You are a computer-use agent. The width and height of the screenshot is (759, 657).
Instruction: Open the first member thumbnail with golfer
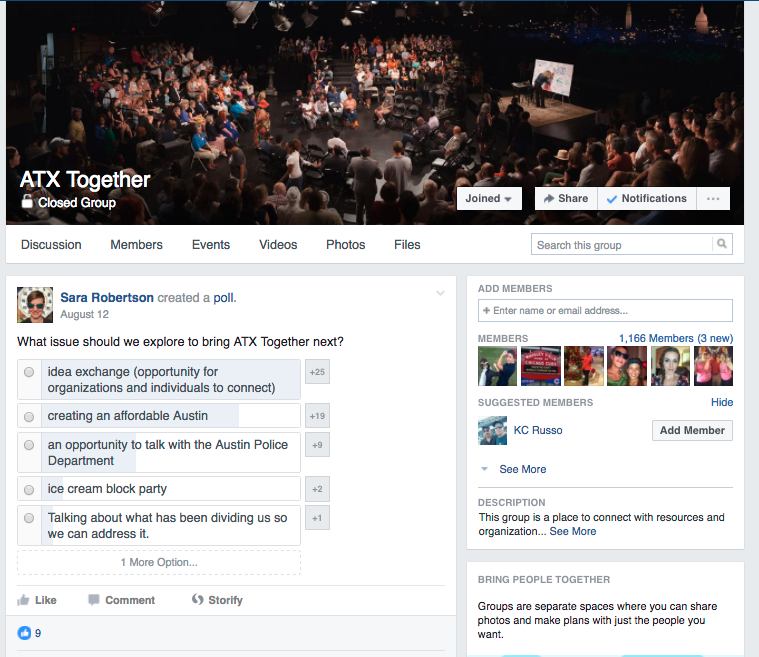pos(497,366)
